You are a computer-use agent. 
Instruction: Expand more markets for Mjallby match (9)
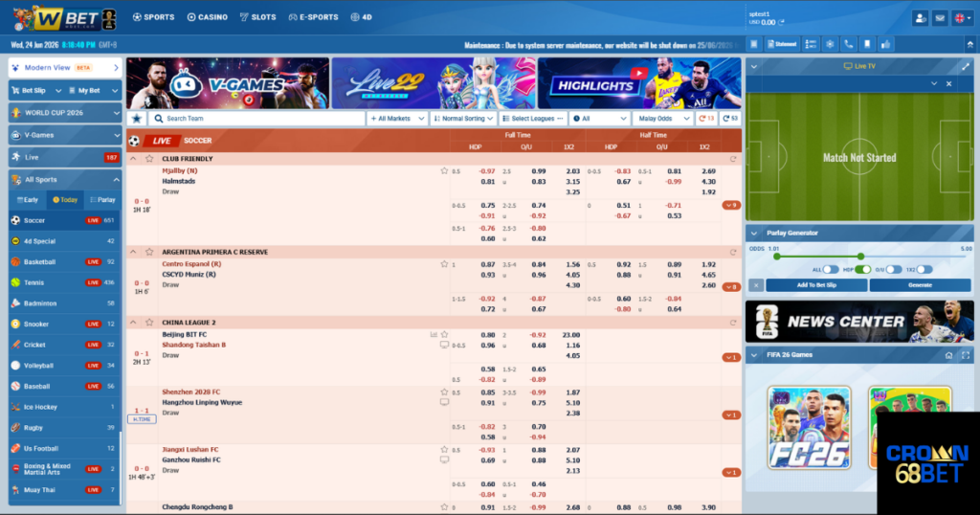coord(731,205)
